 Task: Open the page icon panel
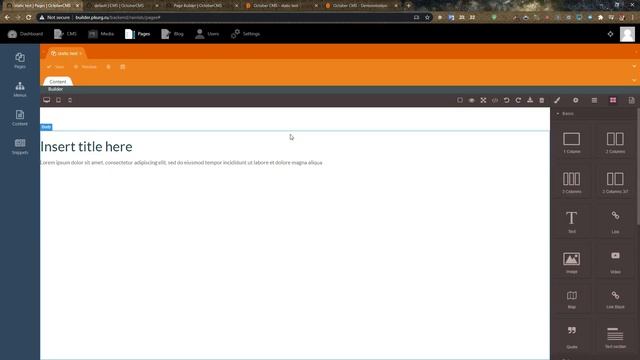click(631, 100)
